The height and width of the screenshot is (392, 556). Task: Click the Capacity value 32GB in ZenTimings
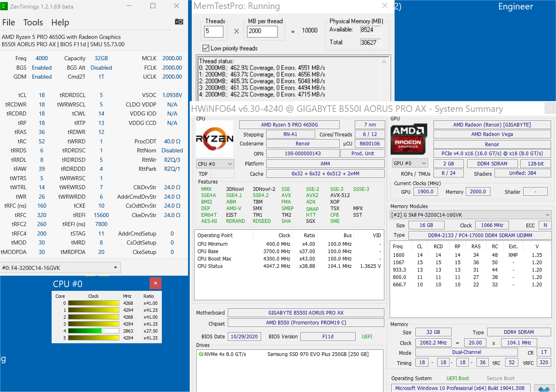(101, 58)
